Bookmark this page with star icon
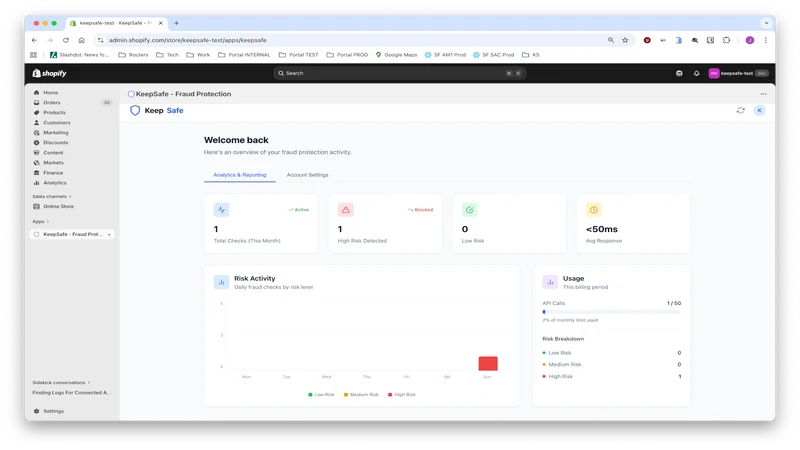Viewport: 800px width, 450px height. (x=625, y=40)
